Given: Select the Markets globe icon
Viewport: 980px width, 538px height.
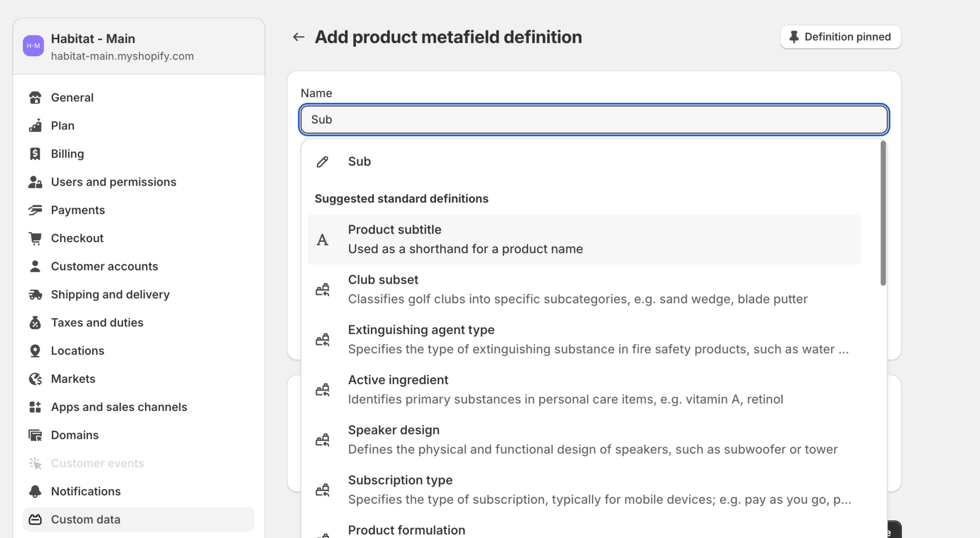Looking at the screenshot, I should 35,379.
